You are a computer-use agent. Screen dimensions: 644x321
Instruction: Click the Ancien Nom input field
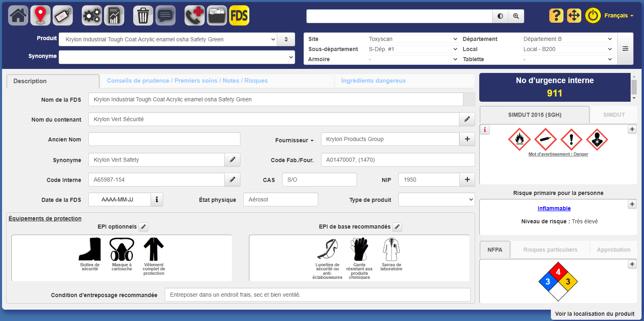[164, 139]
